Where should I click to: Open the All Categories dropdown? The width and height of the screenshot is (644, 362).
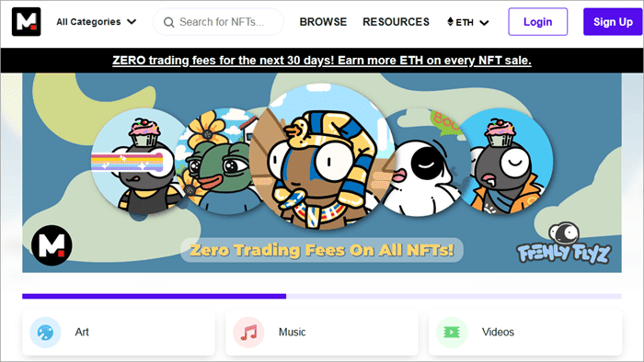tap(96, 22)
